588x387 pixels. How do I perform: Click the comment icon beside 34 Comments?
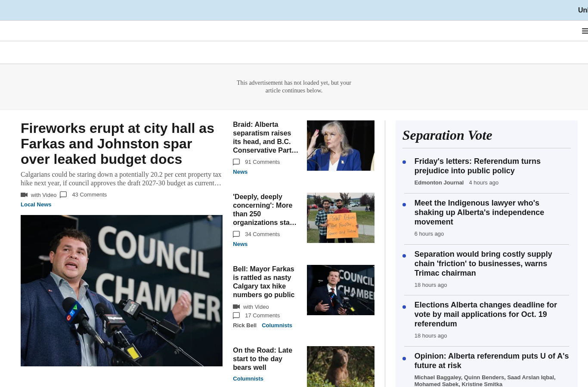[236, 234]
